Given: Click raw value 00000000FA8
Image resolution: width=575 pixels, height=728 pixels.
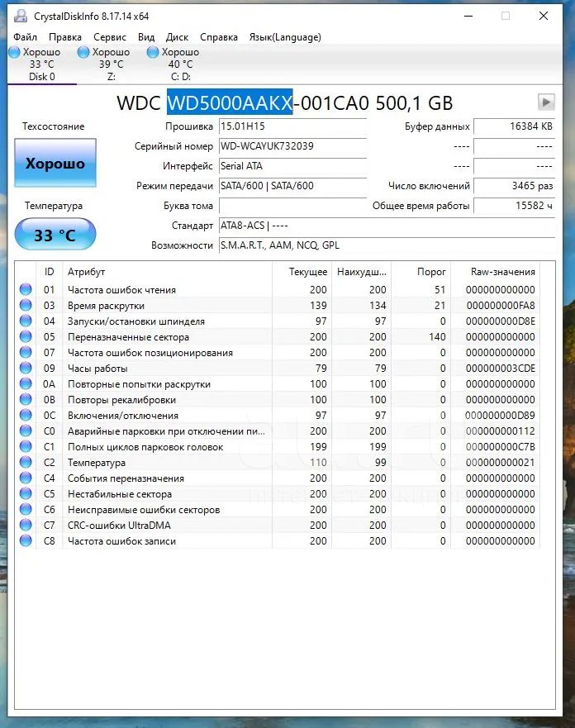Looking at the screenshot, I should 501,306.
